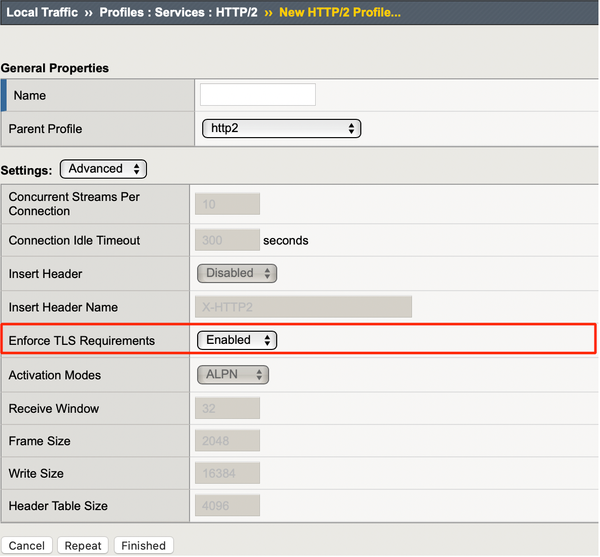Screen dimensions: 600x557
Task: Click the New HTTP/2 Profile breadcrumb
Action: [338, 12]
